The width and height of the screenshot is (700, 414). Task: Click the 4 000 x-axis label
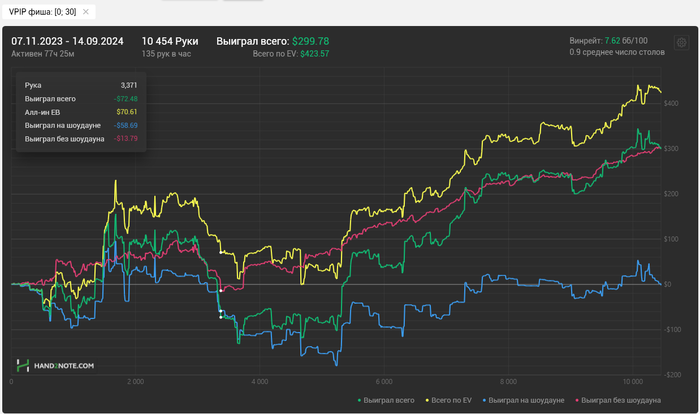pyautogui.click(x=260, y=381)
